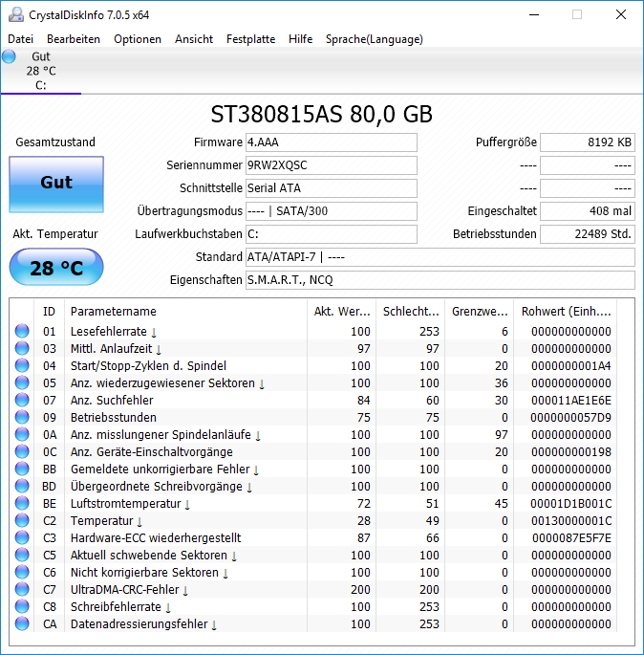Screen dimensions: 644x655
Task: Click the status orb for row C2 Temperatur
Action: pos(22,520)
